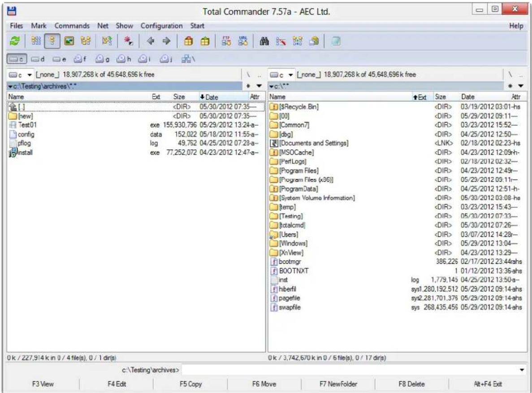Viewport: 532px width, 393px height.
Task: Open the FTP connect icon
Action: click(226, 41)
